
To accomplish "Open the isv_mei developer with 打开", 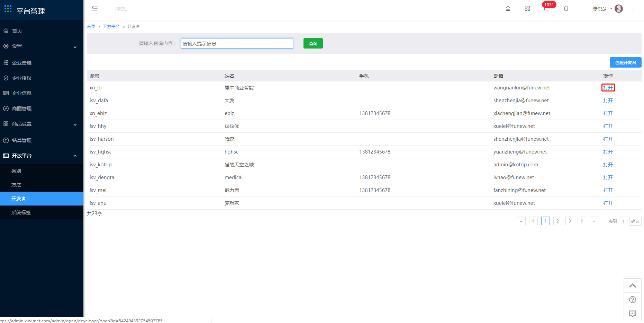I will pyautogui.click(x=608, y=190).
